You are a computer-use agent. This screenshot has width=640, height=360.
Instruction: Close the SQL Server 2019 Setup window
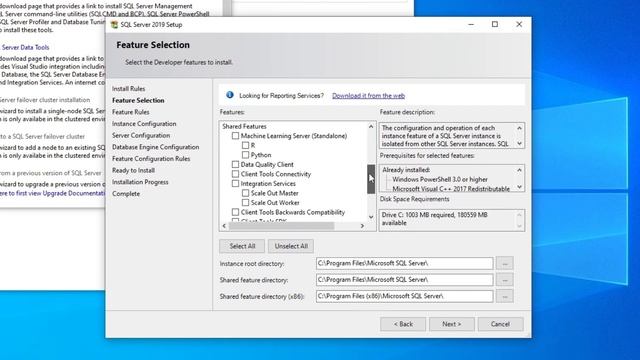click(519, 24)
